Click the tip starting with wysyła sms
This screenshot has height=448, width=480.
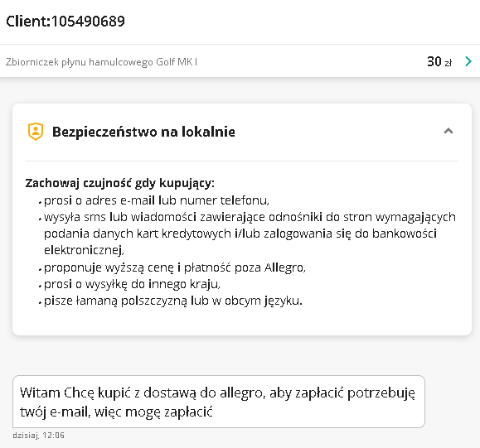[x=250, y=217]
